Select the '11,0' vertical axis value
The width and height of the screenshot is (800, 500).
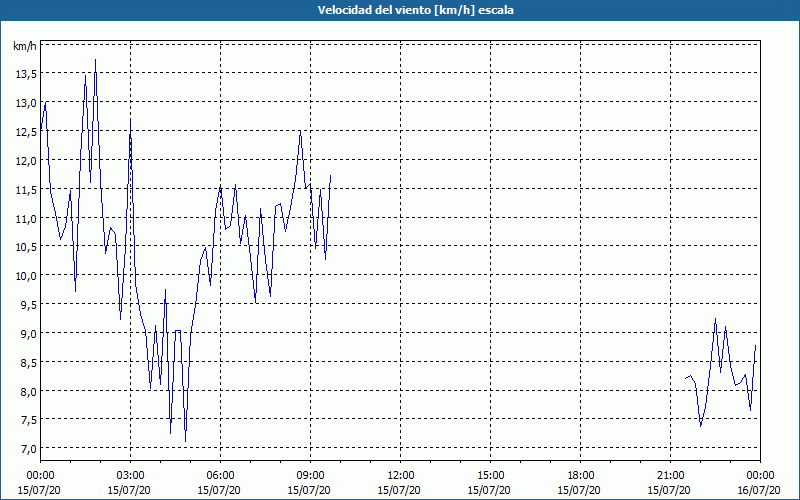26,218
